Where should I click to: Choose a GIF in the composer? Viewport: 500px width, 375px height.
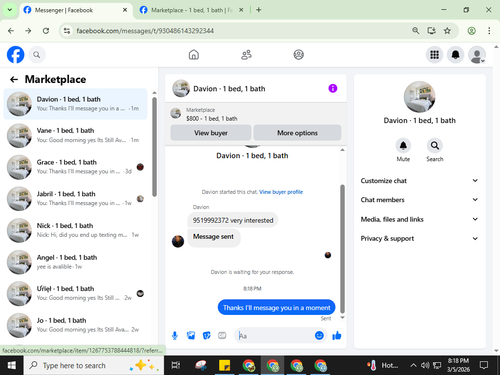pos(222,335)
